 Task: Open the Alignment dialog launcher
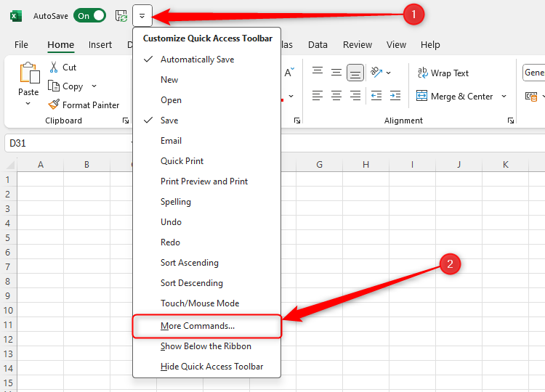511,121
